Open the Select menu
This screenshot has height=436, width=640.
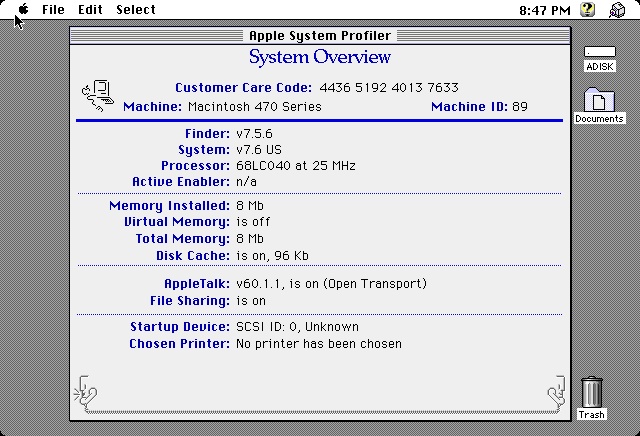coord(136,9)
